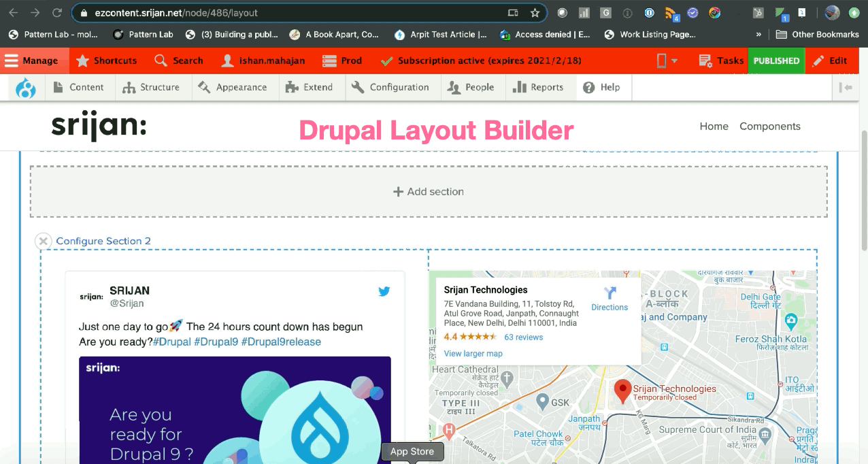Viewport: 868px width, 464px height.
Task: Click the Drupal drop home icon
Action: pyautogui.click(x=25, y=87)
